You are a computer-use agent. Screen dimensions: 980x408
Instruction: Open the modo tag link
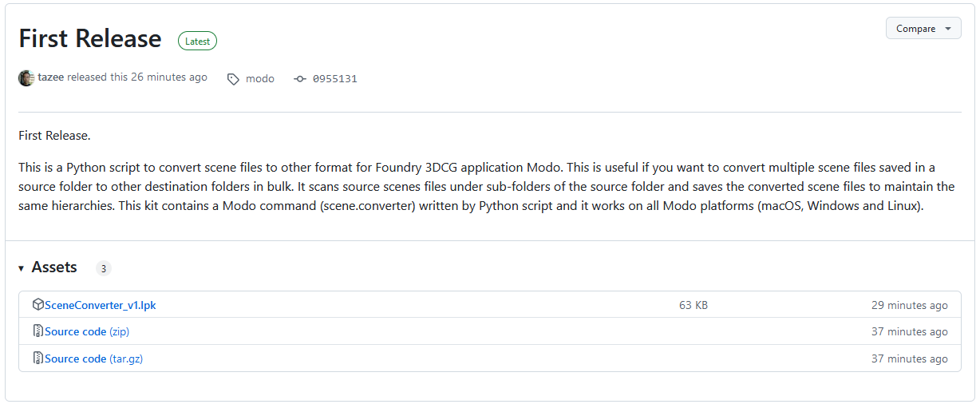(x=260, y=79)
